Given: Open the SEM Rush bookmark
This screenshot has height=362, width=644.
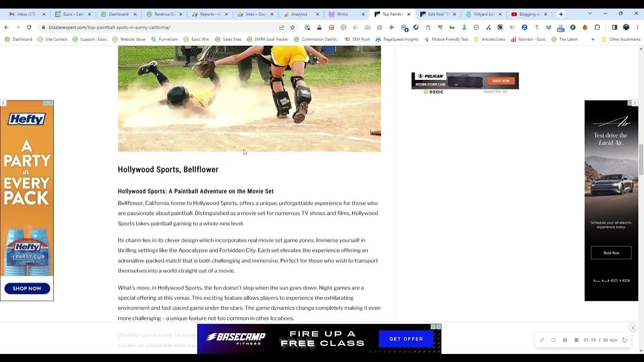Looking at the screenshot, I should [357, 39].
